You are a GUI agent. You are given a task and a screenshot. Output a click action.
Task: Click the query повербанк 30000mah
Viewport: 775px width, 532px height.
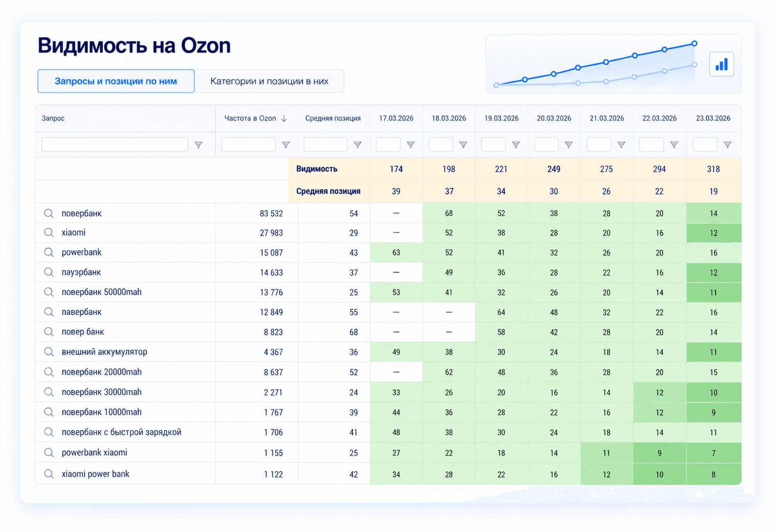pos(101,392)
